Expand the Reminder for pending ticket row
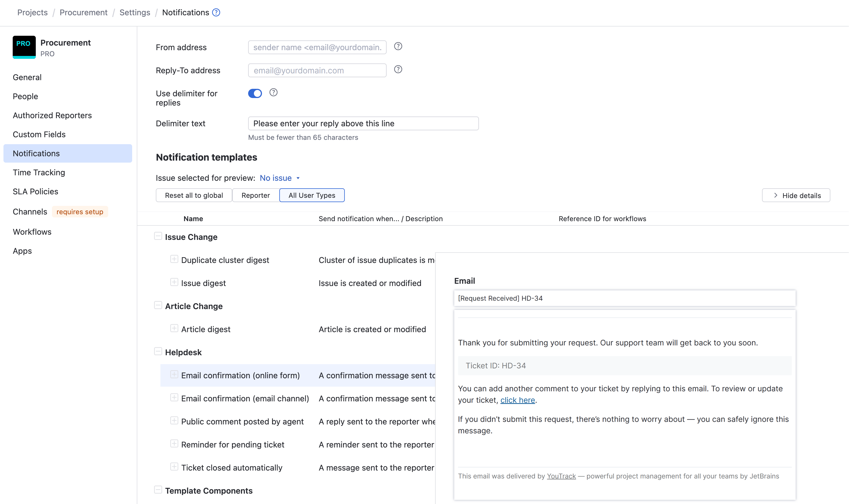The height and width of the screenshot is (504, 850). (174, 444)
